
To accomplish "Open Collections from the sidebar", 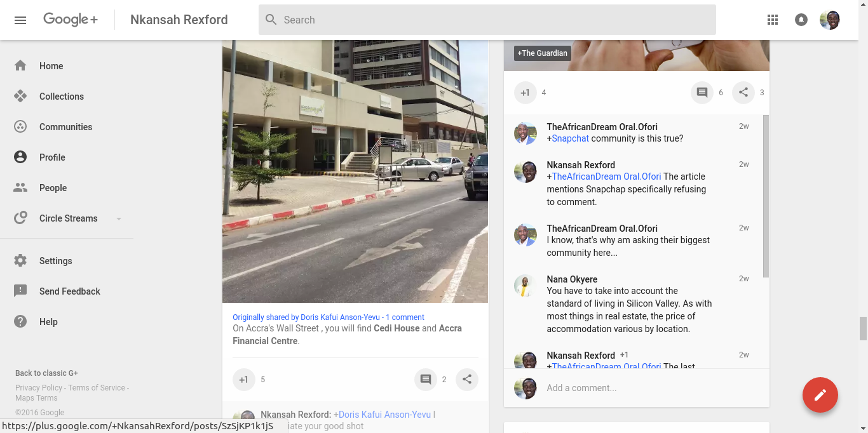I will [x=61, y=97].
